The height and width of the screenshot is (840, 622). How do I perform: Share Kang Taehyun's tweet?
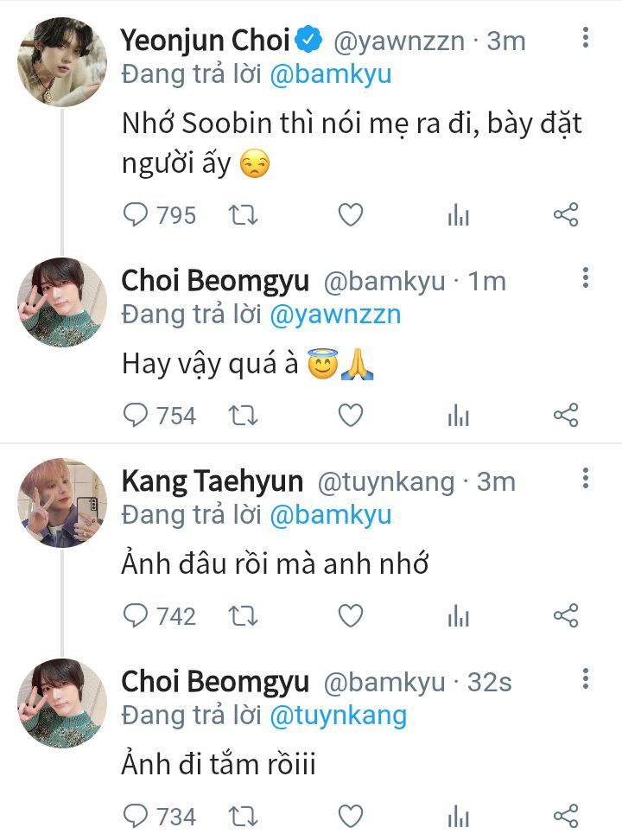click(x=565, y=616)
